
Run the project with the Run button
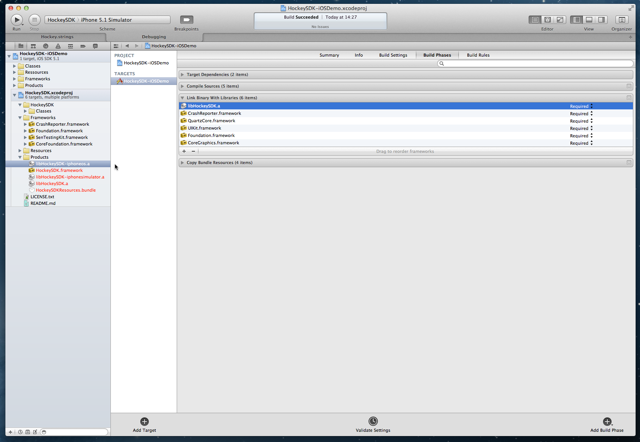pyautogui.click(x=17, y=20)
